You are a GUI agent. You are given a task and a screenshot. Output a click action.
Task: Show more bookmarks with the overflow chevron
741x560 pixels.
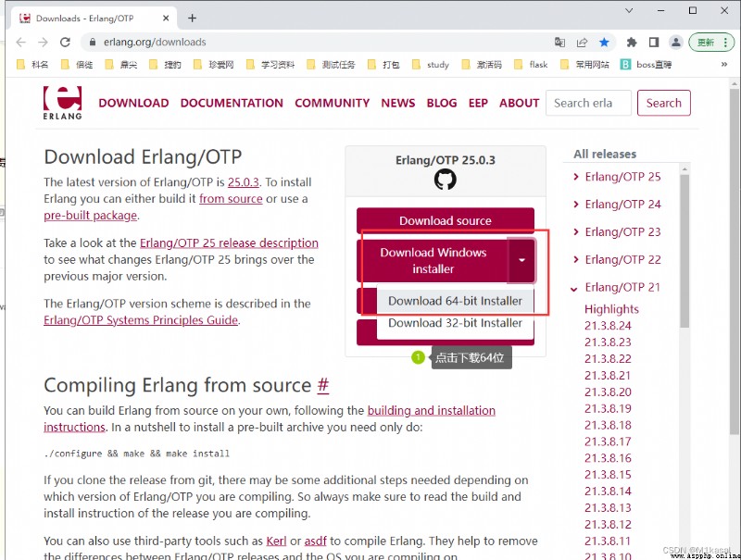[724, 64]
